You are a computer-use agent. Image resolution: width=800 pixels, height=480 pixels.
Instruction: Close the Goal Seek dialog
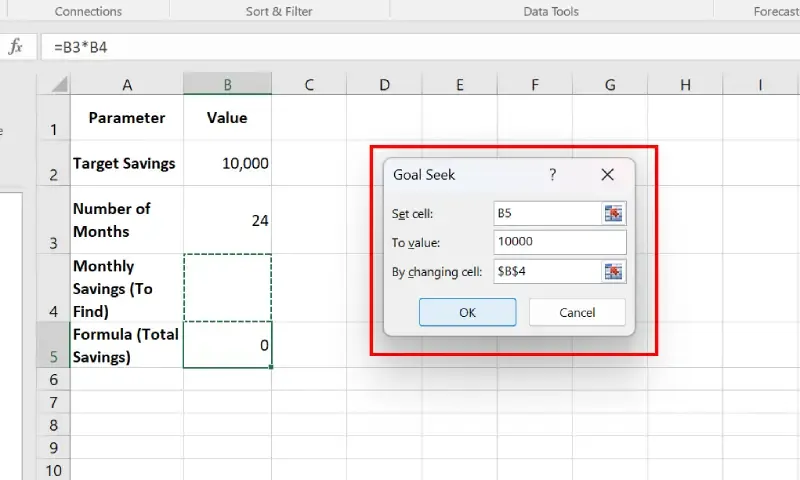coord(607,175)
